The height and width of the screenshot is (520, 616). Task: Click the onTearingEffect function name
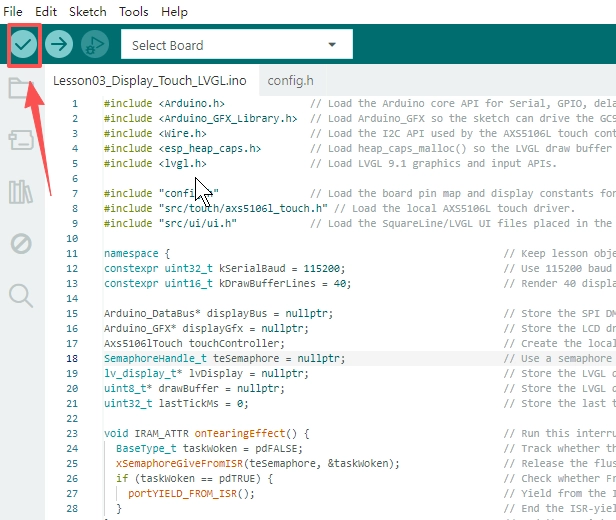point(240,434)
